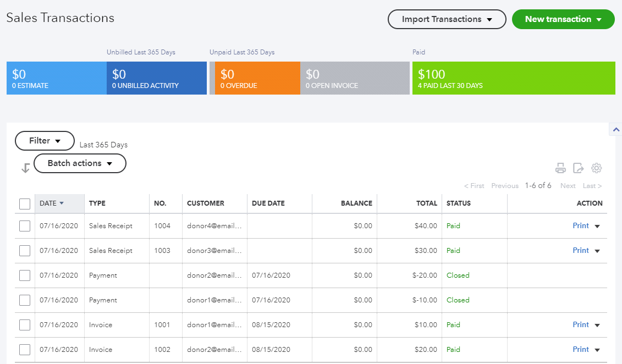
Task: Click the DATE column sort arrow
Action: click(62, 203)
